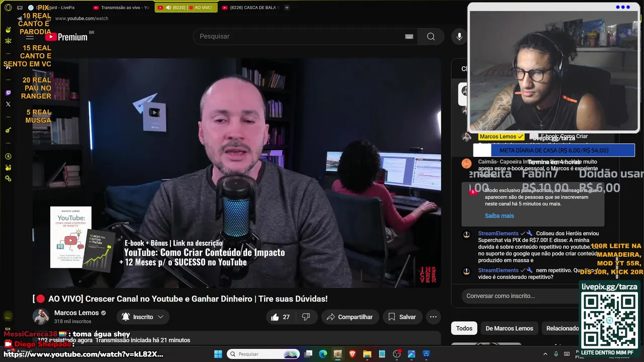Viewport: 644px width, 362px height.
Task: Click the tray microphone icon
Action: tap(556, 354)
